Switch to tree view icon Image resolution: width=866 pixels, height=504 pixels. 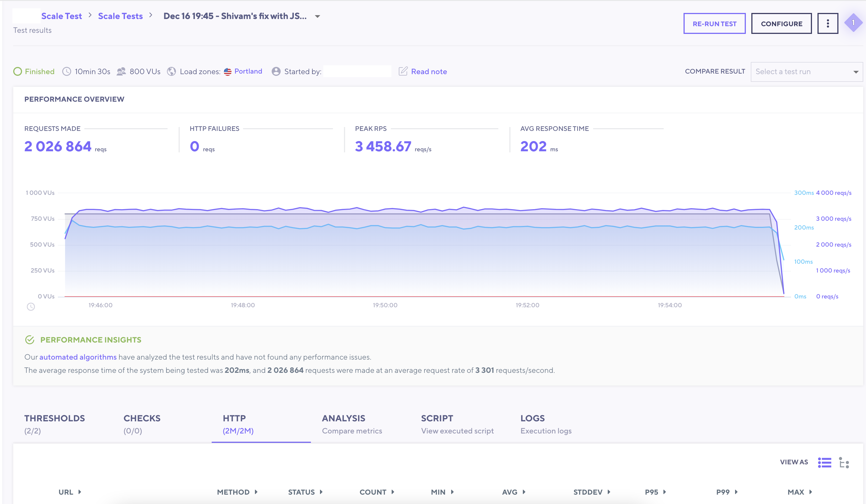point(844,462)
